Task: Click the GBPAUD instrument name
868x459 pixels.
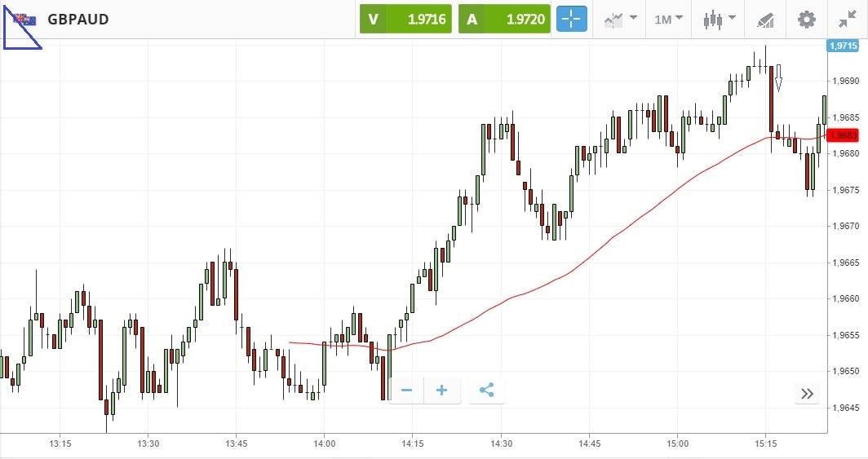Action: 78,19
